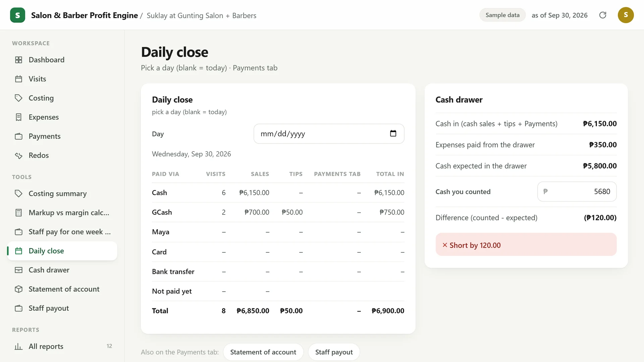Viewport: 644px width, 362px height.
Task: Click the Costing summary tag icon
Action: point(19,193)
